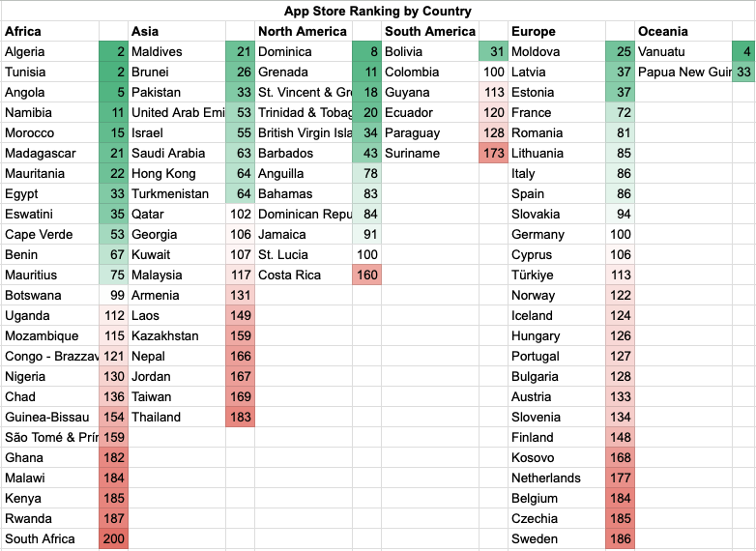This screenshot has width=756, height=551.
Task: Click the Moldova cell
Action: click(x=557, y=52)
